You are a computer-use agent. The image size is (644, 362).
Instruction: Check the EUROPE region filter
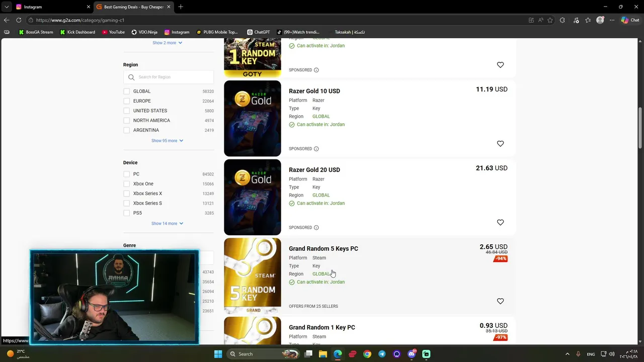pos(127,101)
